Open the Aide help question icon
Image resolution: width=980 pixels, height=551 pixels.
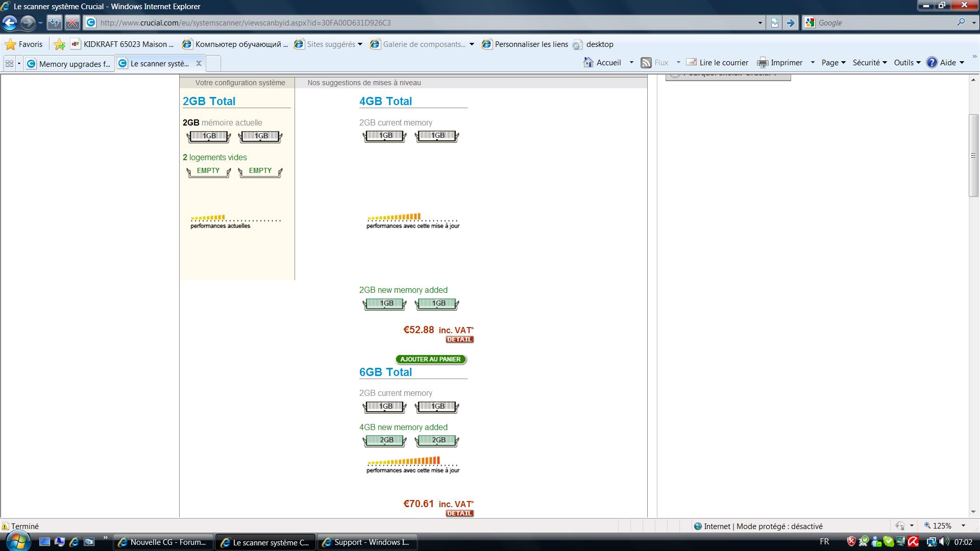(x=932, y=62)
